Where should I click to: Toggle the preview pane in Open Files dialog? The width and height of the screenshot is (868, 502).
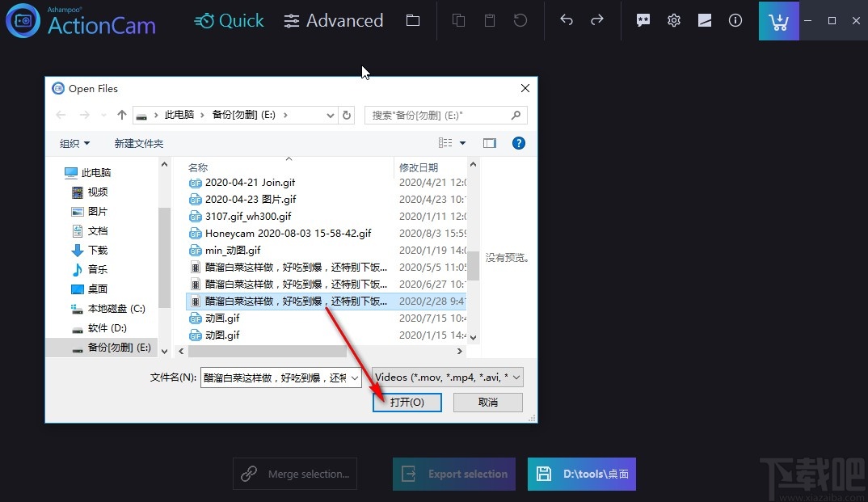pos(490,142)
